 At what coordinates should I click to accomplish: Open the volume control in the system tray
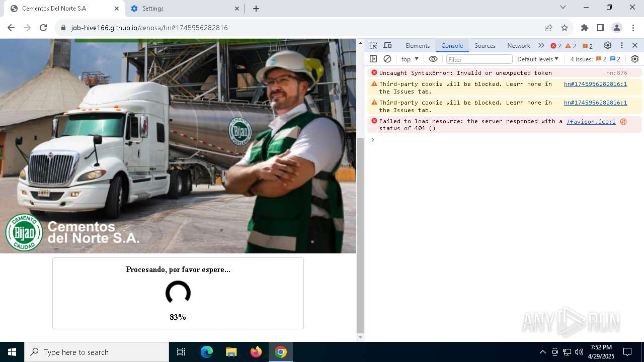click(579, 352)
